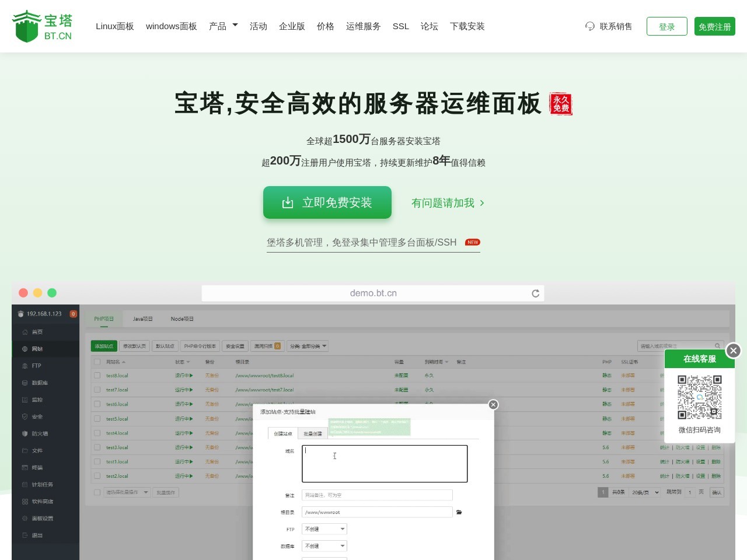Click the 数据库 database icon in sidebar

[25, 383]
